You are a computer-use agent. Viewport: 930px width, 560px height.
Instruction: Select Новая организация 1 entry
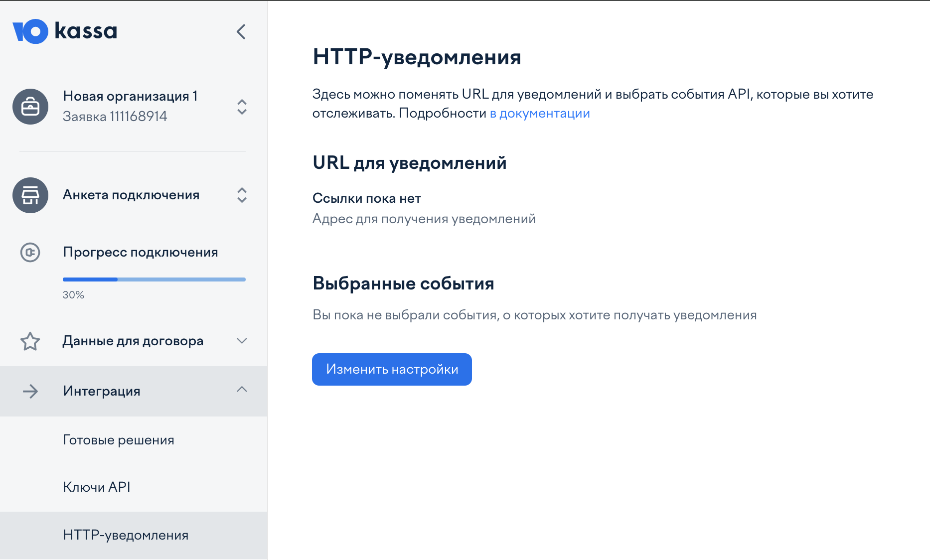tap(130, 96)
